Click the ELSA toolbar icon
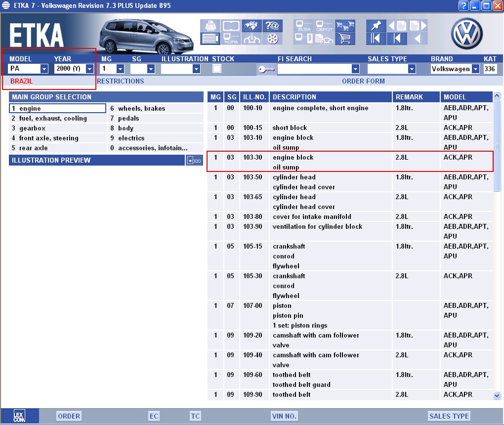This screenshot has width=504, height=425. 303,25
